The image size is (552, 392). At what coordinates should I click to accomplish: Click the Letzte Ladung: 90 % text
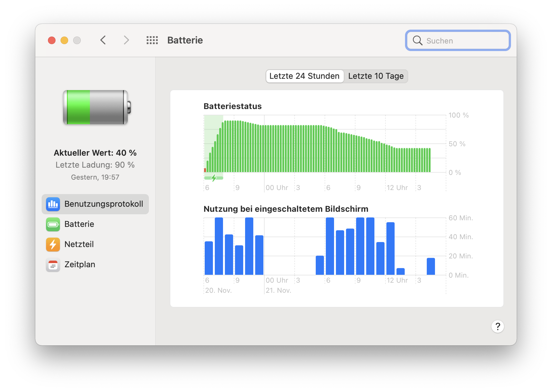pos(95,165)
